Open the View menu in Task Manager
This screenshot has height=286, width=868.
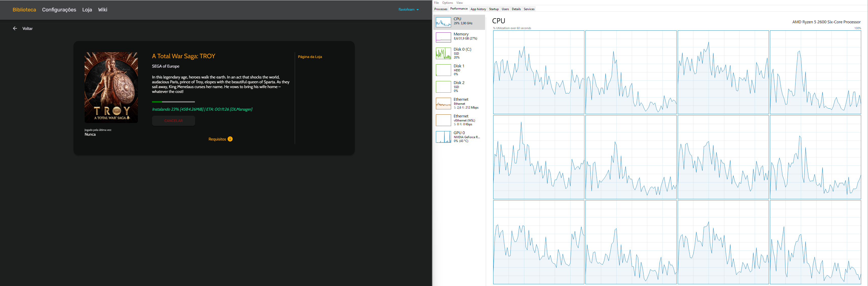point(459,3)
